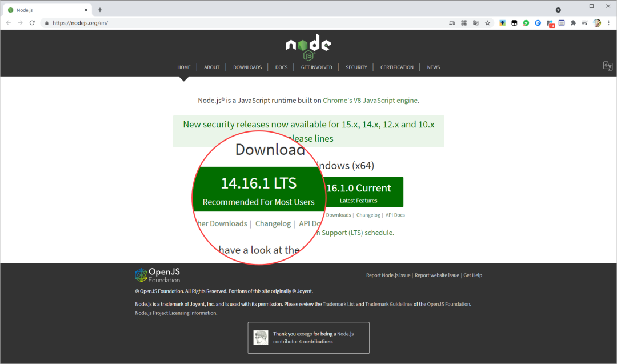Image resolution: width=617 pixels, height=364 pixels.
Task: Click the translate page icon in the address bar
Action: coord(476,23)
